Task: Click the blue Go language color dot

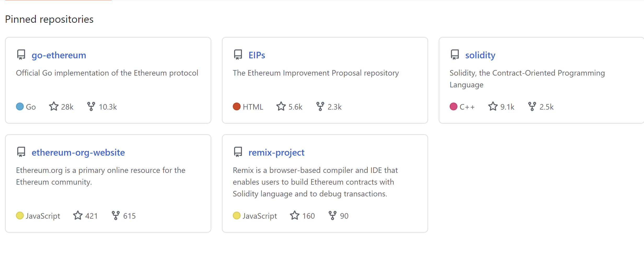Action: click(x=20, y=107)
